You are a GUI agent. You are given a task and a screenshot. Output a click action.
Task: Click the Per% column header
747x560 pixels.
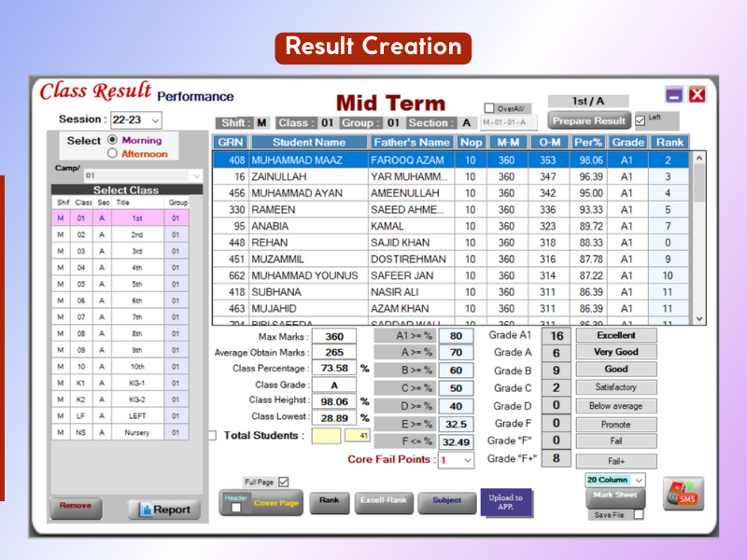click(x=588, y=143)
